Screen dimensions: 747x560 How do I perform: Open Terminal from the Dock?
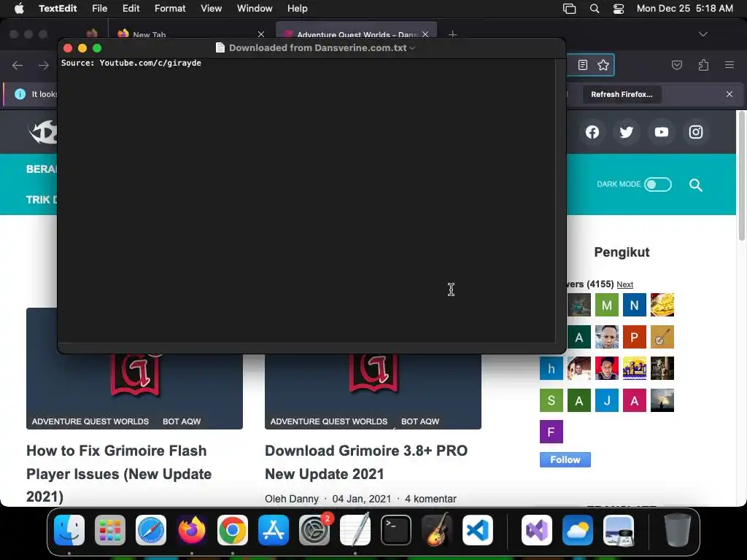coord(396,530)
